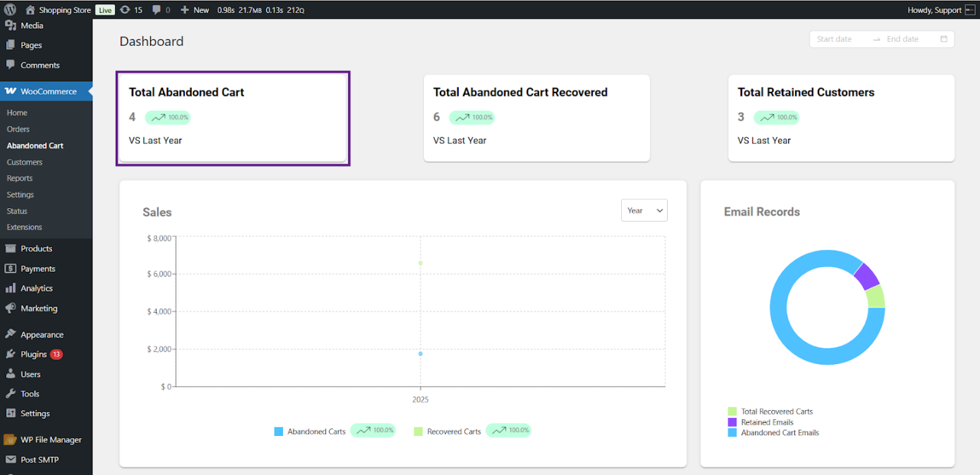Expand the WooCommerce sidebar menu
This screenshot has height=475, width=980.
point(48,92)
